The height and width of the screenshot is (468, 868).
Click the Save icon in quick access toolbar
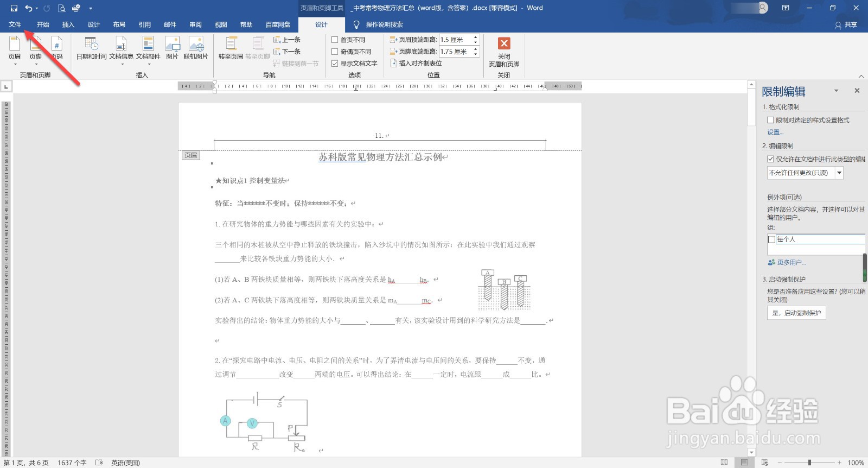[14, 8]
